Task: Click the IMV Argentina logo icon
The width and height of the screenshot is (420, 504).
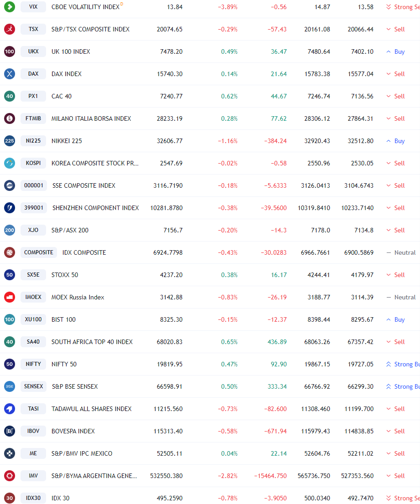Action: [x=10, y=476]
